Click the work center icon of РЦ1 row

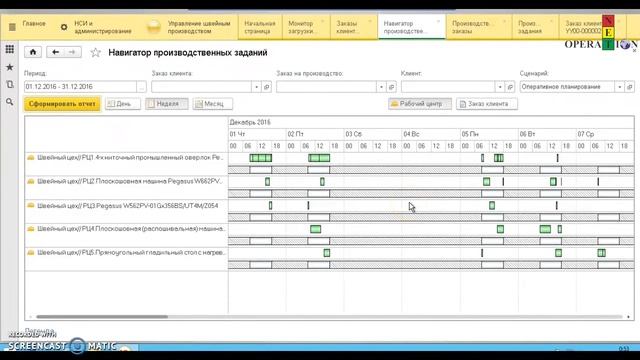pyautogui.click(x=31, y=158)
